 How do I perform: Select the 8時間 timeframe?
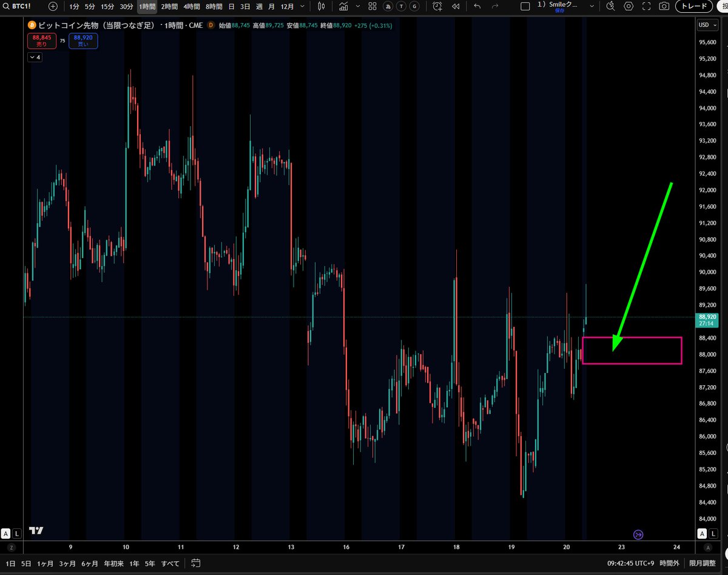(214, 6)
